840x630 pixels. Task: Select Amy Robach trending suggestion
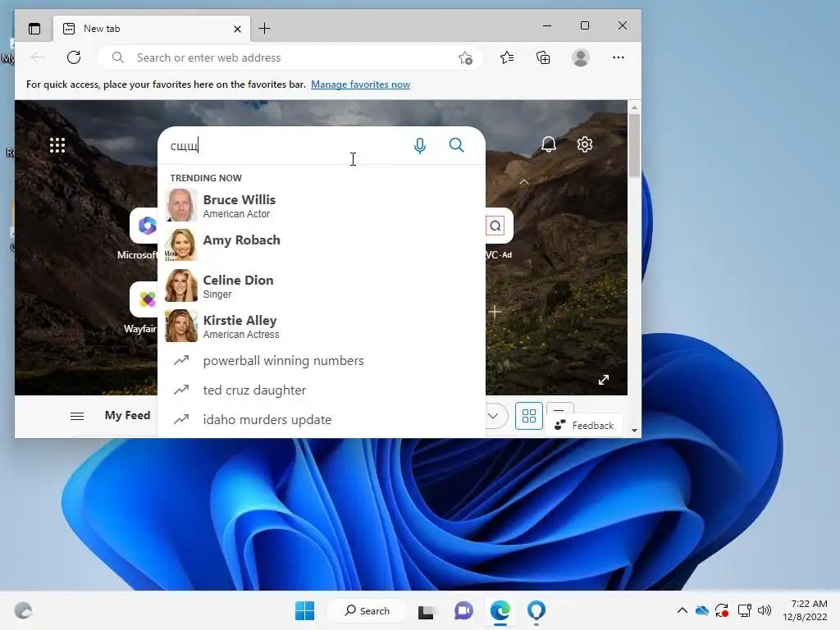point(322,245)
